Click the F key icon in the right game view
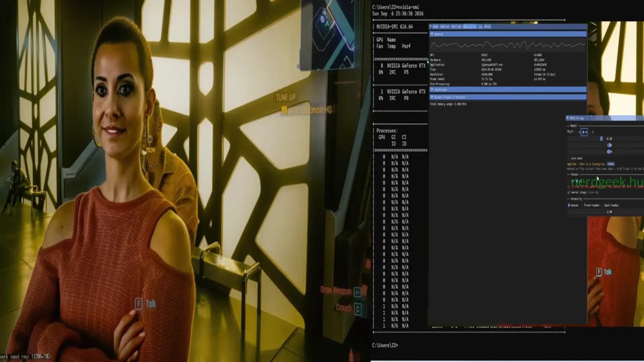The width and height of the screenshot is (644, 362). coord(599,272)
